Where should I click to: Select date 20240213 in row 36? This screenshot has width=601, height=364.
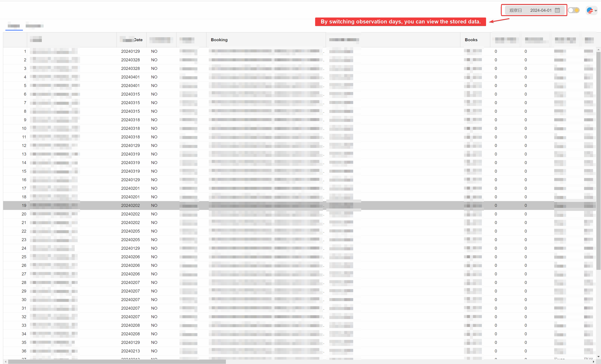pos(130,351)
